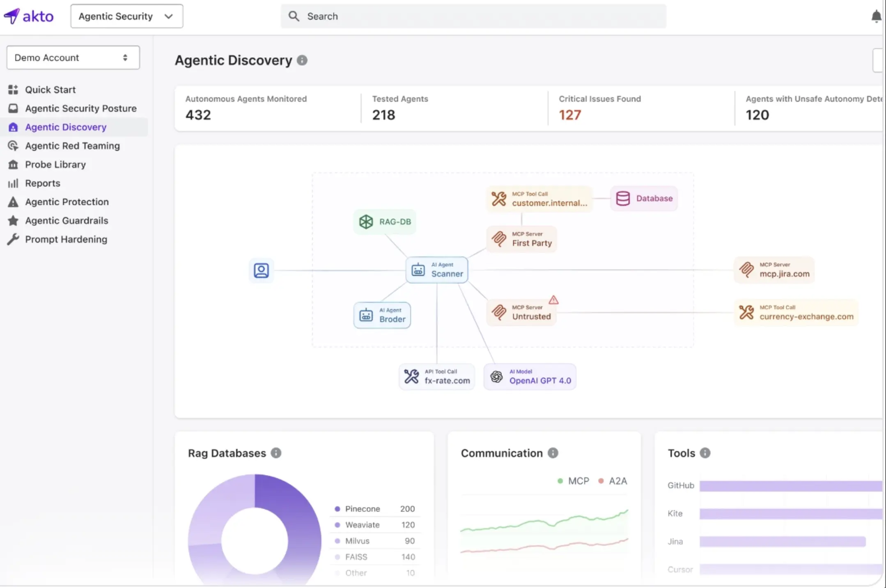Click the GitHub bar in Tools chart
Screen dimensions: 886x588
[x=791, y=486]
